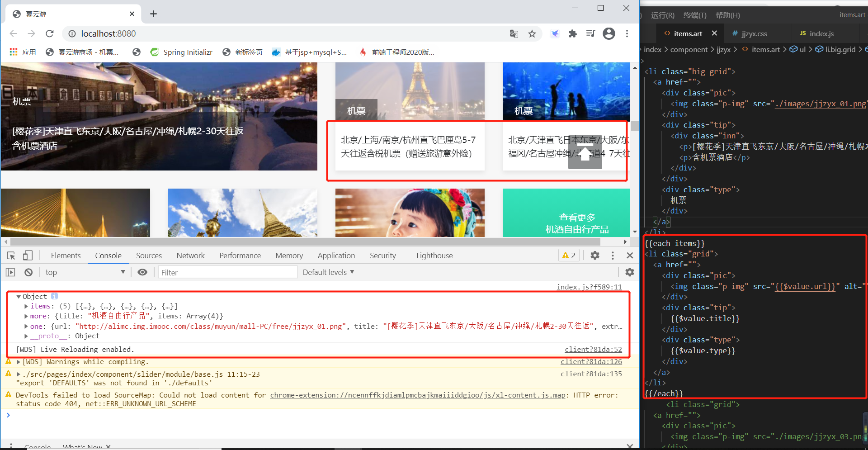The image size is (868, 450).
Task: Switch to the Lighthouse tab
Action: point(434,256)
